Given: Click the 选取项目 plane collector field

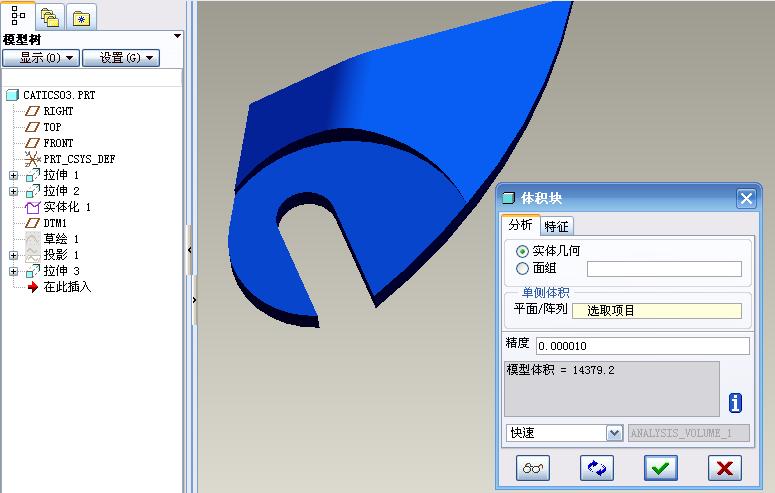Looking at the screenshot, I should pos(656,311).
